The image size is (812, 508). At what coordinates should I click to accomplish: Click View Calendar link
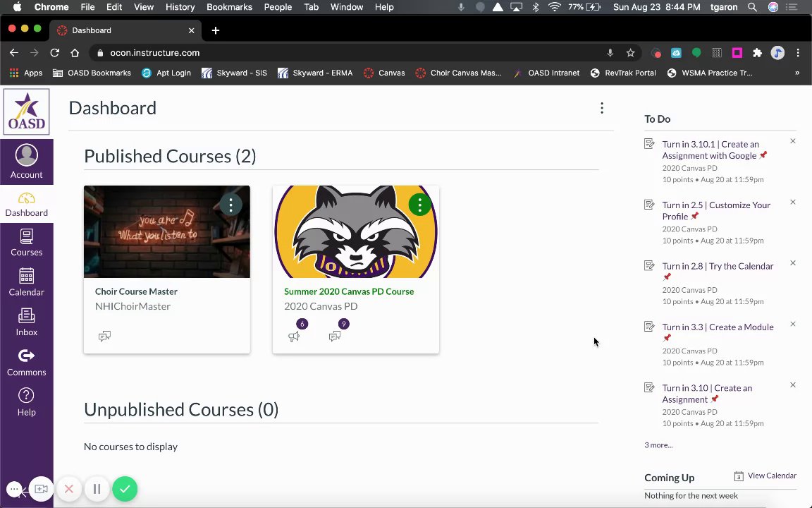coord(765,476)
